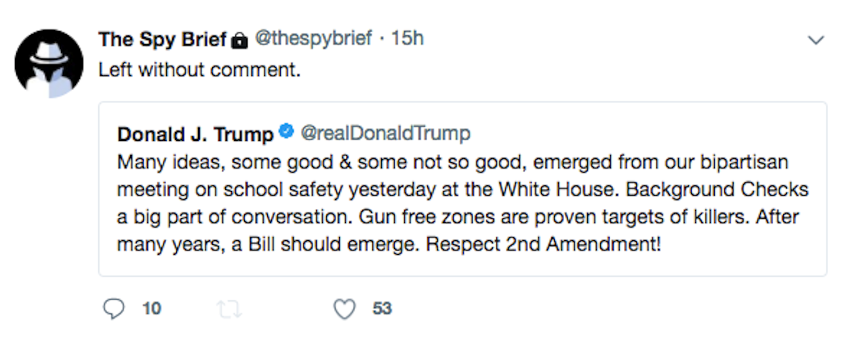Image resolution: width=868 pixels, height=339 pixels.
Task: Click the @thespybrief handle
Action: 313,39
